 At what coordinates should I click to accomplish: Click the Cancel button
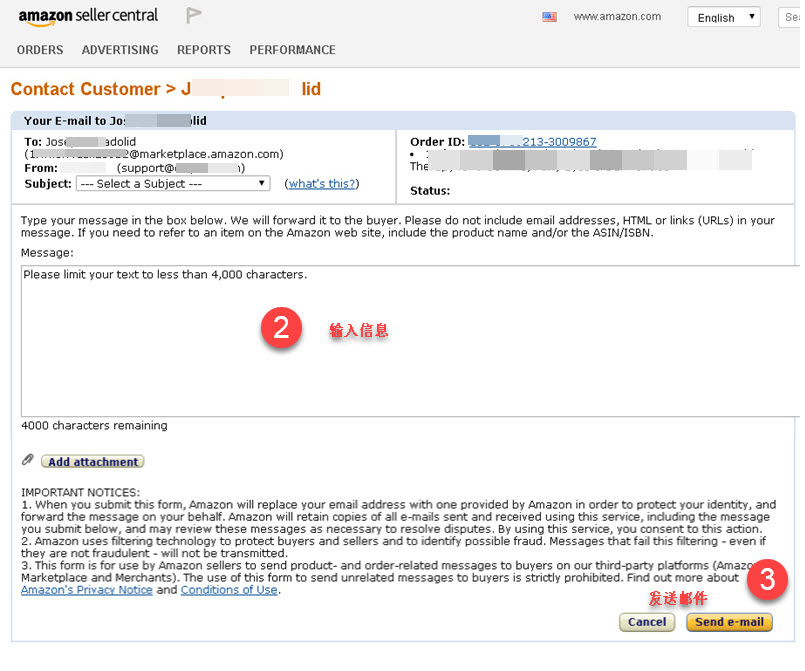pos(647,622)
